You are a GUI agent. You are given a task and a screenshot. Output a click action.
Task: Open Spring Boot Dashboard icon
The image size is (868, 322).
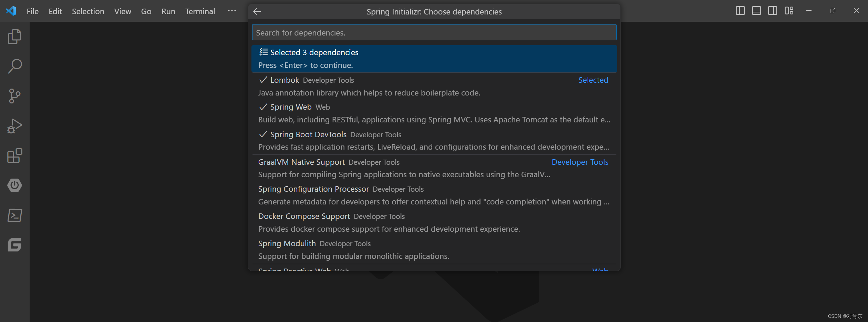pos(14,185)
